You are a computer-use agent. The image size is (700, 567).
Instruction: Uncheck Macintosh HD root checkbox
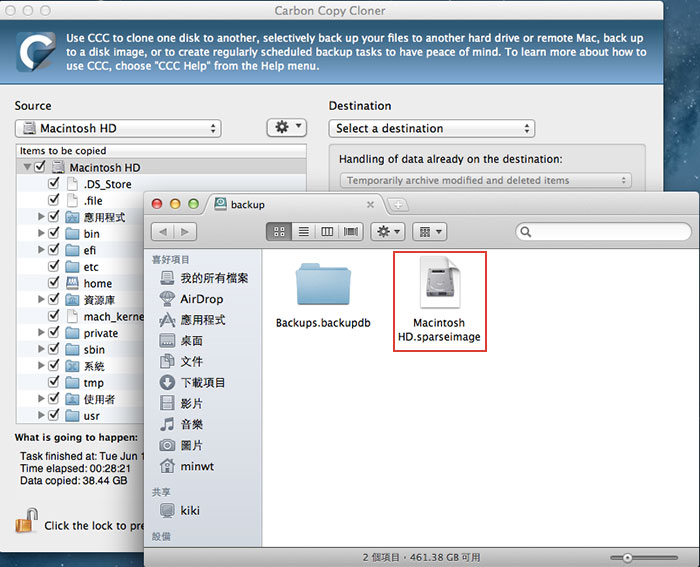[x=40, y=167]
